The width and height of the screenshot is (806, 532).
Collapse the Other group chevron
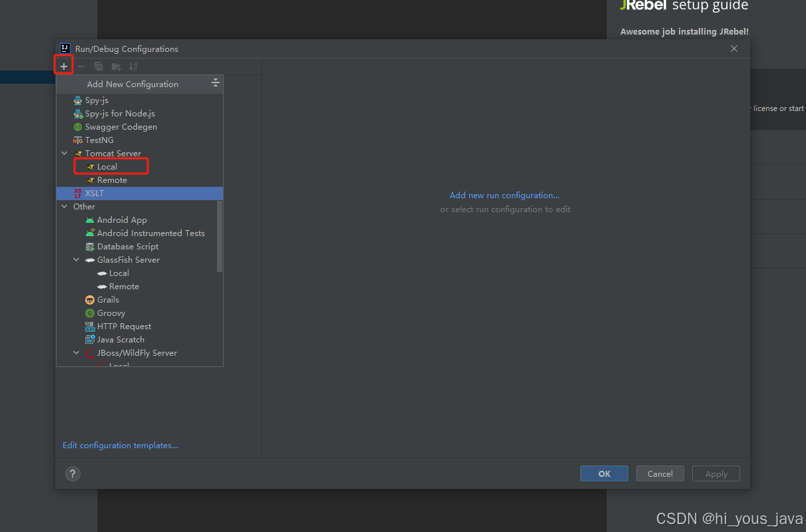pyautogui.click(x=65, y=207)
